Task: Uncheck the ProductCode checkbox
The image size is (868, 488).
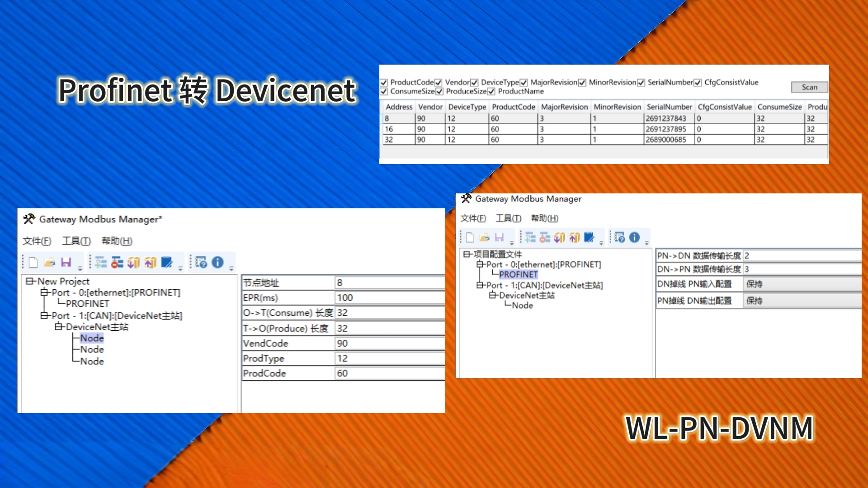Action: click(384, 83)
